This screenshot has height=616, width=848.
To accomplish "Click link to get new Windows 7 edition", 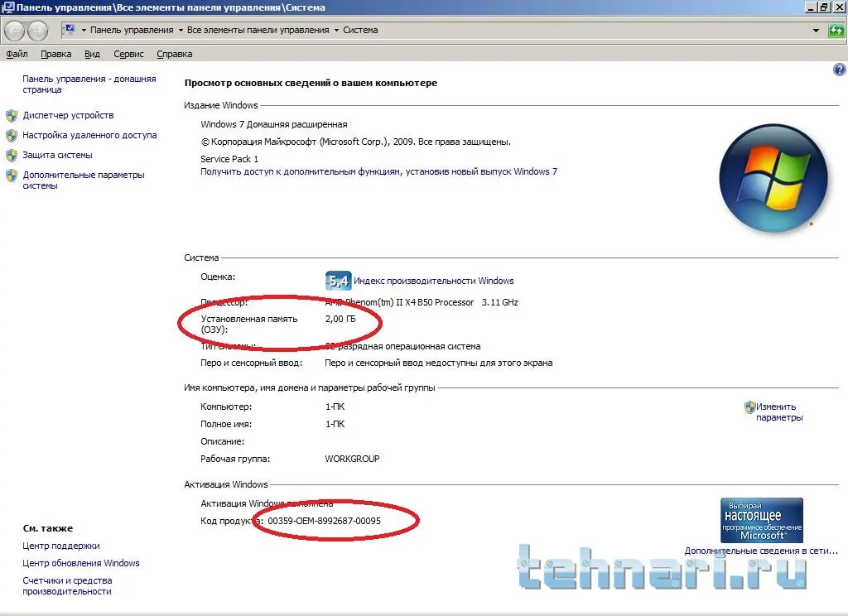I will click(378, 172).
